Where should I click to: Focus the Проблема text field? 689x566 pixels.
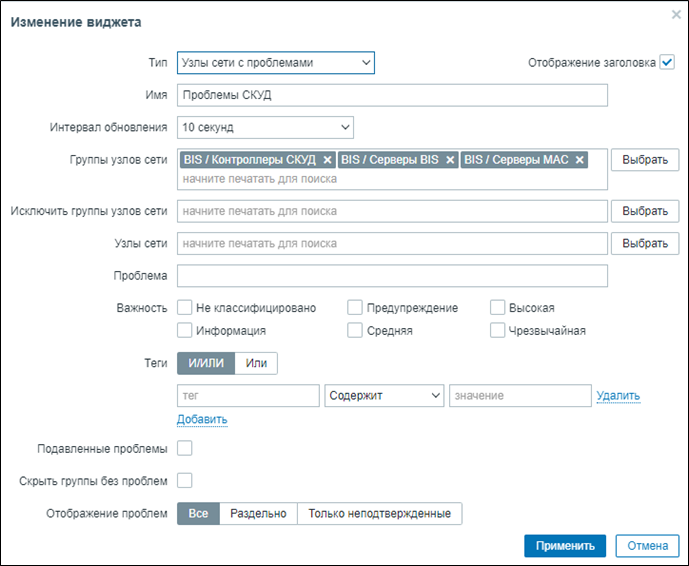(x=392, y=276)
